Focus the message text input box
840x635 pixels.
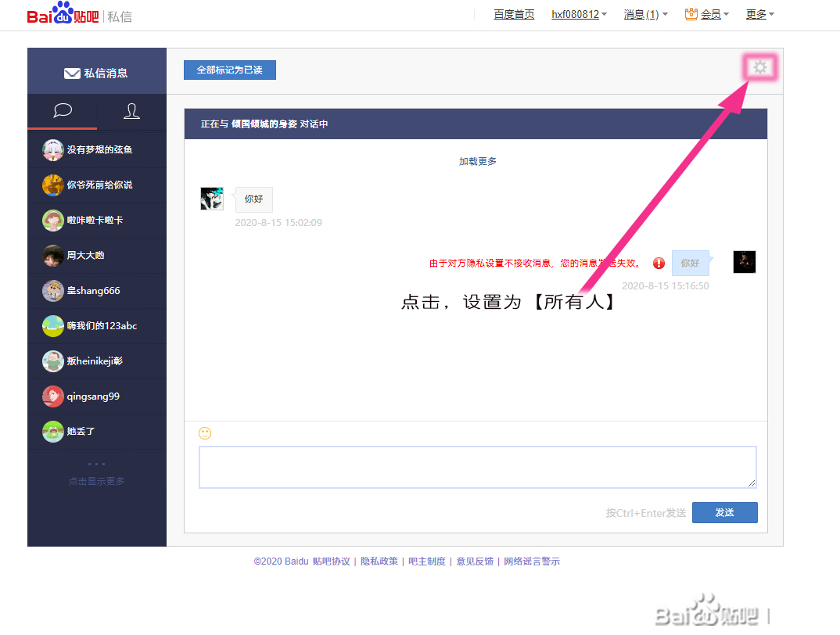click(477, 468)
